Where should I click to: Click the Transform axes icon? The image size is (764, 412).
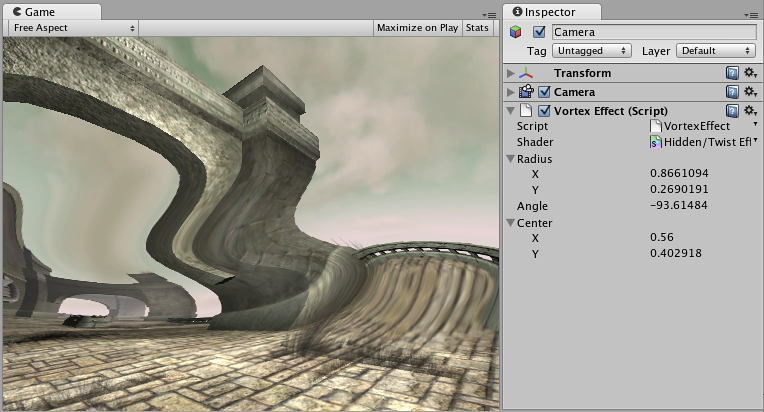pyautogui.click(x=526, y=73)
